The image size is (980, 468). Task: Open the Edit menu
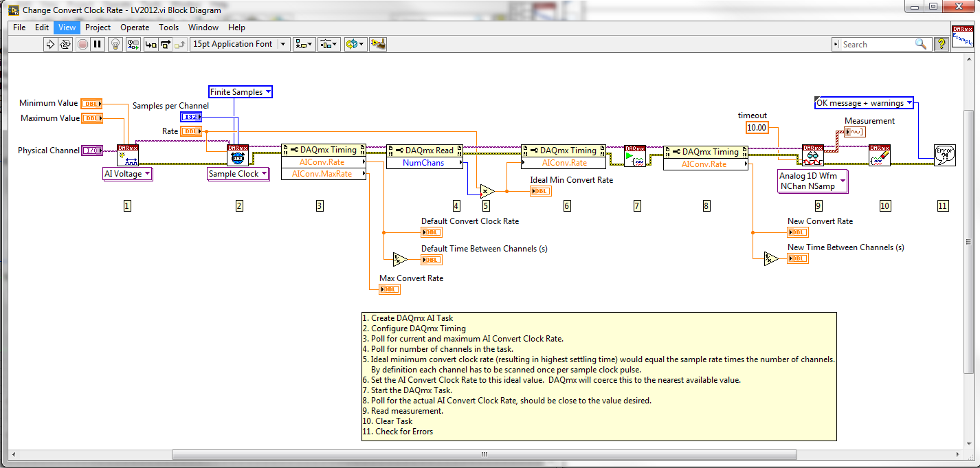[x=42, y=27]
